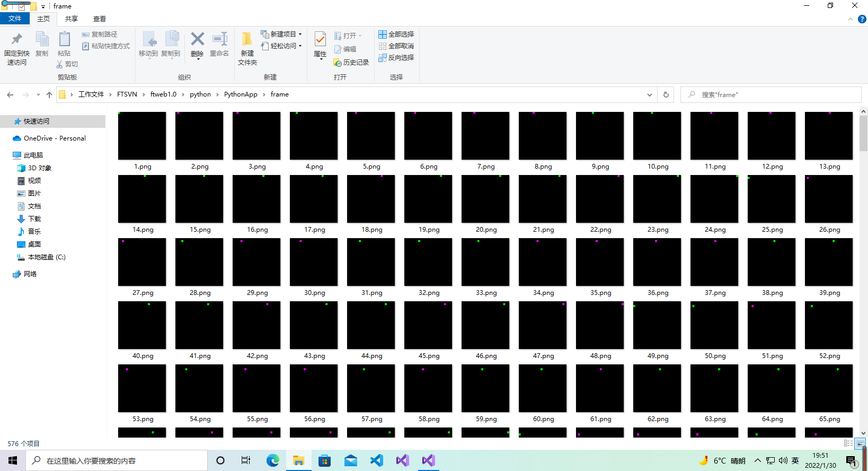This screenshot has width=868, height=471.
Task: Select Quick access in navigation pane
Action: 52,121
